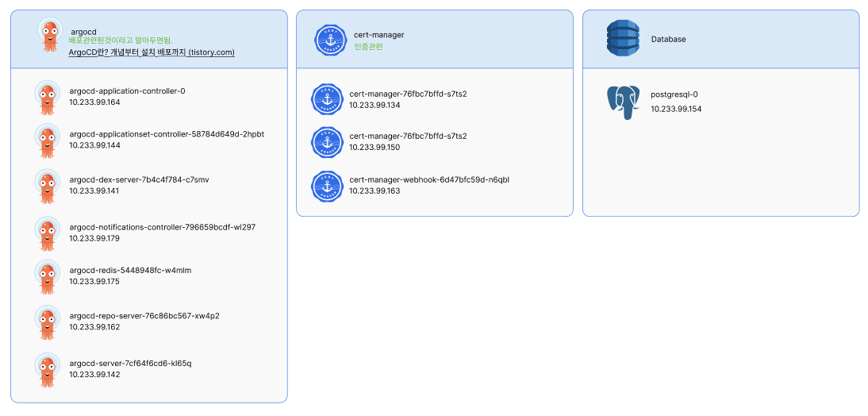This screenshot has height=416, width=868.
Task: Select the text argocd-server-7cf64f6cd6-kl65q
Action: coord(131,364)
